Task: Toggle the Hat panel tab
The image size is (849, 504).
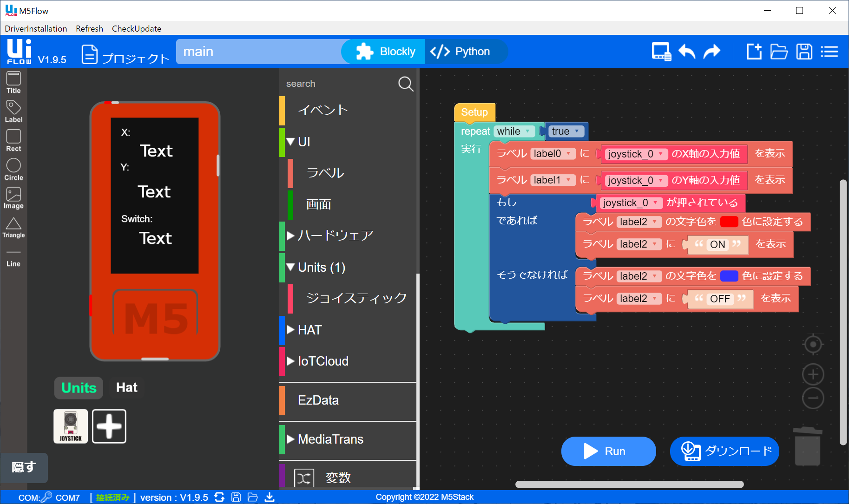Action: [x=126, y=387]
